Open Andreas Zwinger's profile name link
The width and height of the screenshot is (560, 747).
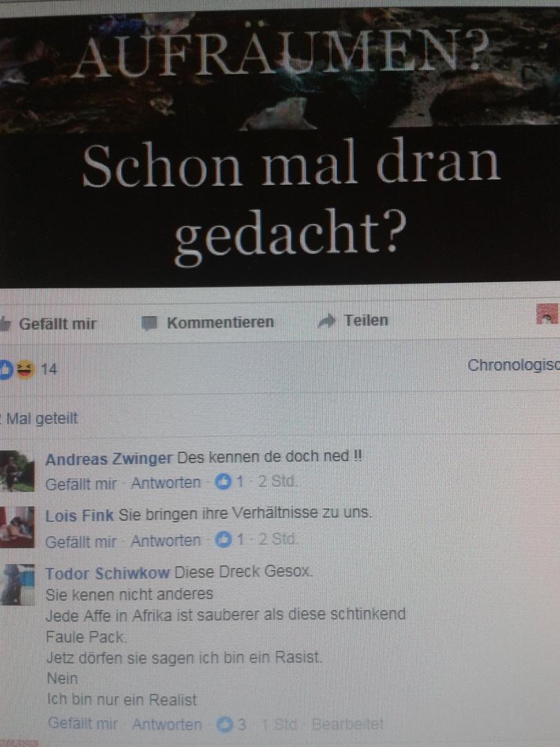tap(109, 459)
